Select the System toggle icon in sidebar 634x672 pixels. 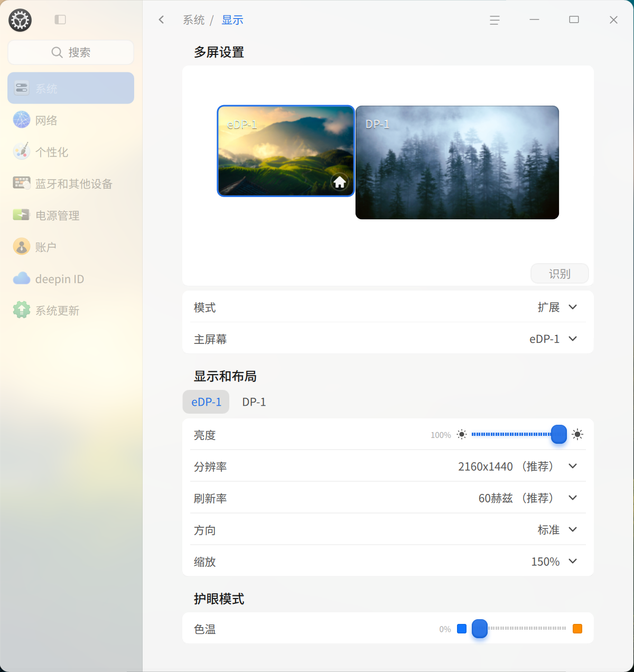click(22, 88)
